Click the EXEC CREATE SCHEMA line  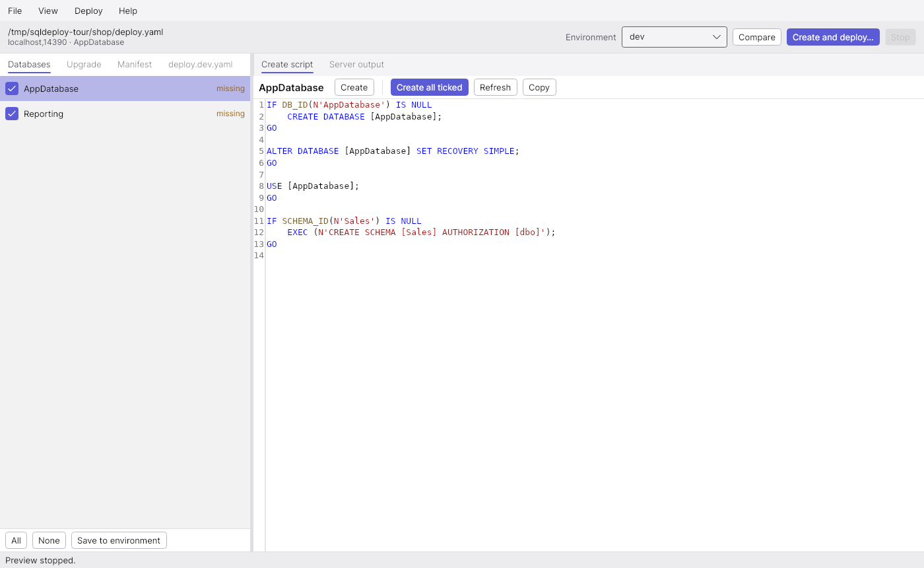click(x=422, y=232)
